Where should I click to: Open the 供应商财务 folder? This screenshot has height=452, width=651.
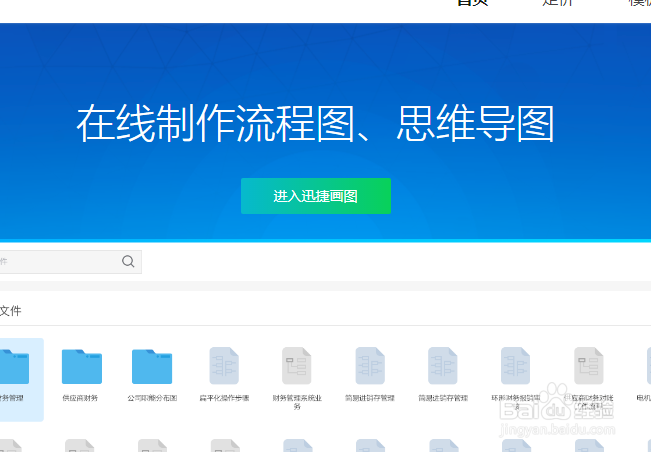(x=81, y=375)
